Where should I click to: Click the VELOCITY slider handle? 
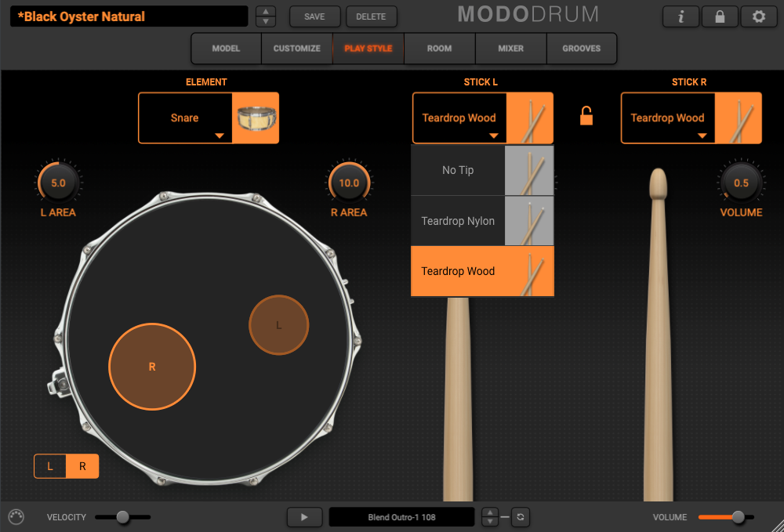[122, 517]
